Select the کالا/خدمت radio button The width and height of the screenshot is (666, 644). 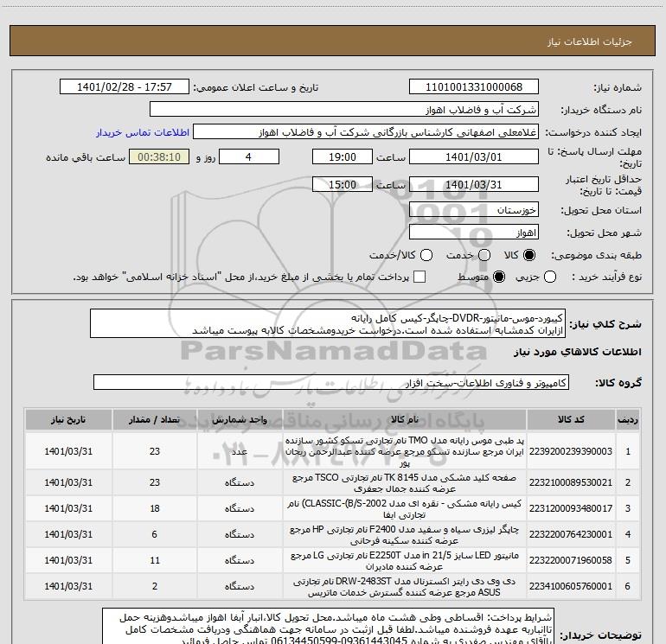tap(426, 255)
